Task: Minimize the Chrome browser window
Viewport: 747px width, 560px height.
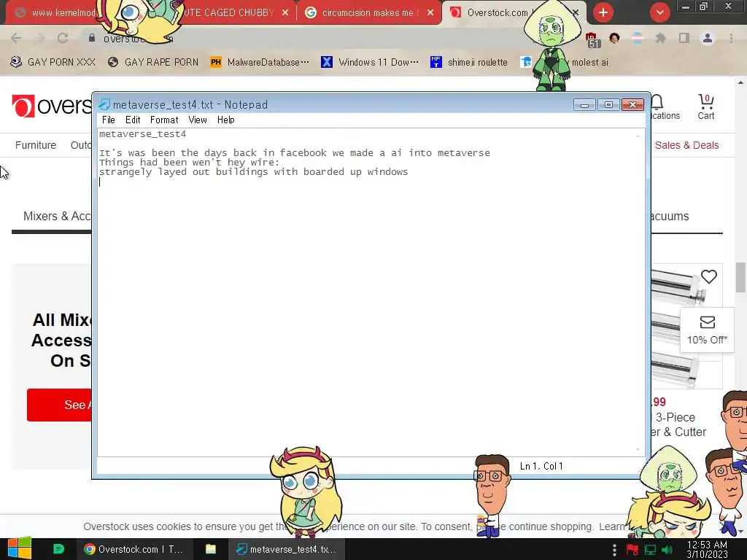Action: 686,7
